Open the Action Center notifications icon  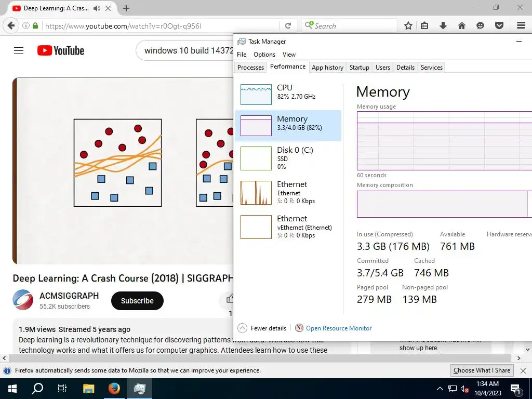click(515, 389)
